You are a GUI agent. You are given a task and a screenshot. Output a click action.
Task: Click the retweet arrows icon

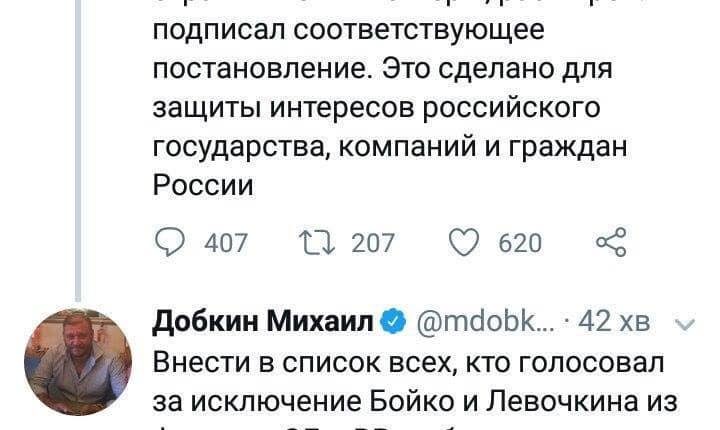click(x=317, y=242)
